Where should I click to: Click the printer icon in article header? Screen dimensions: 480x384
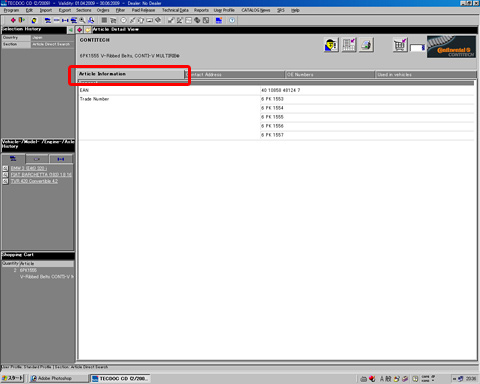coord(366,45)
